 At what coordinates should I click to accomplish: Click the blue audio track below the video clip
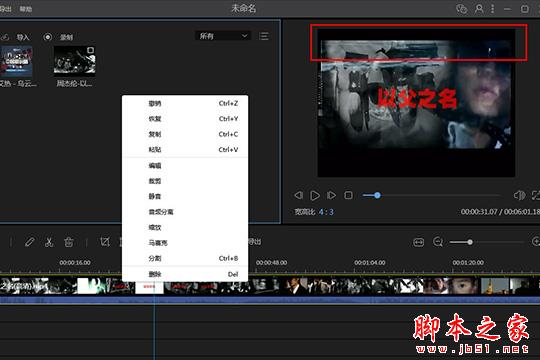click(x=270, y=300)
